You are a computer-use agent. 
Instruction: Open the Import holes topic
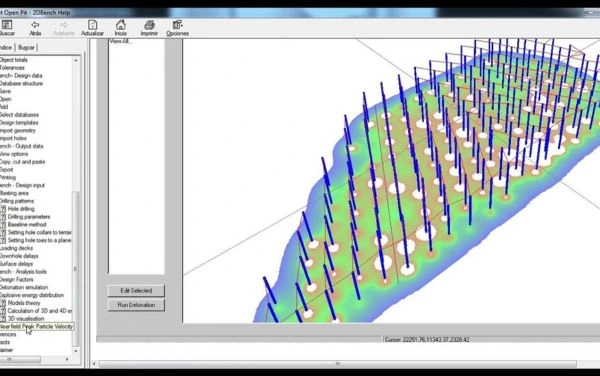pyautogui.click(x=13, y=138)
